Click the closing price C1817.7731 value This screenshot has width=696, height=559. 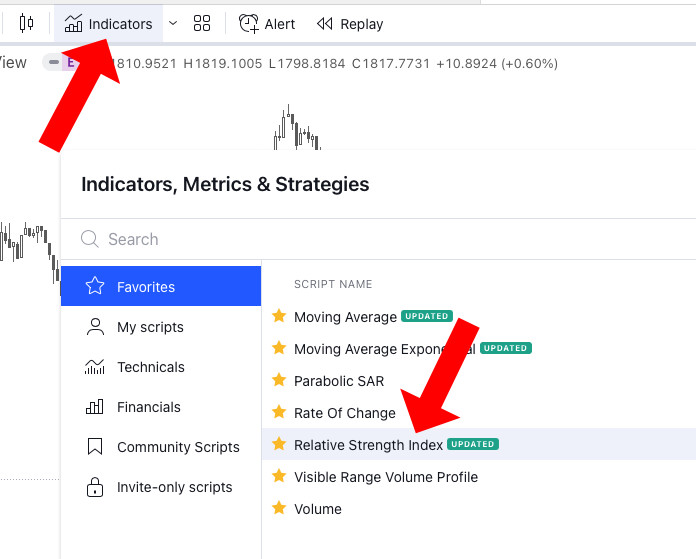tap(391, 63)
